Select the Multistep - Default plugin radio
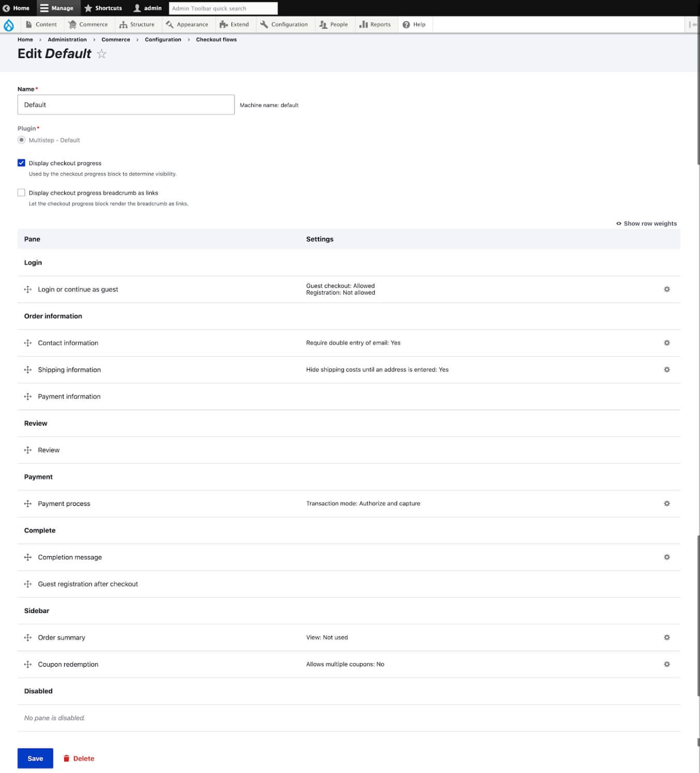Screen dimensions: 700x773 pos(21,140)
